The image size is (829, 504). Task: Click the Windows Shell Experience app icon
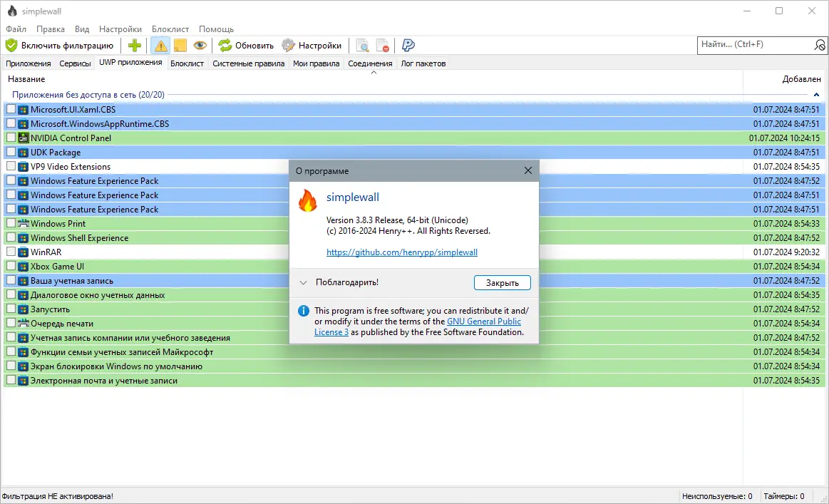[x=24, y=238]
